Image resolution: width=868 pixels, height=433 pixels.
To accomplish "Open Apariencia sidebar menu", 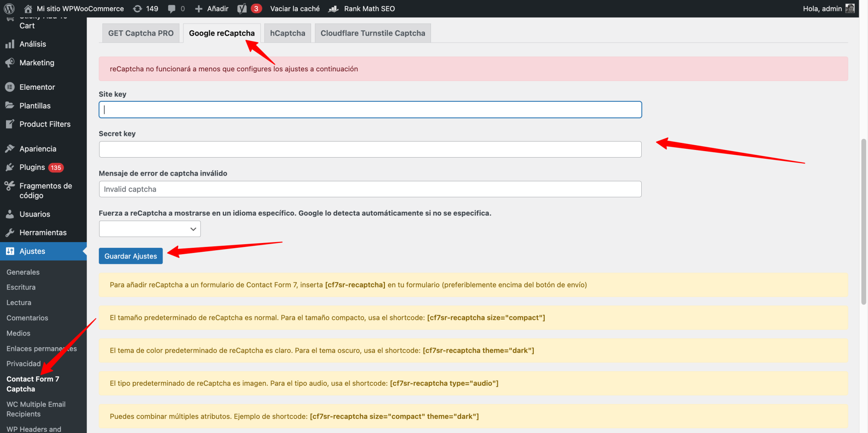I will pos(38,149).
